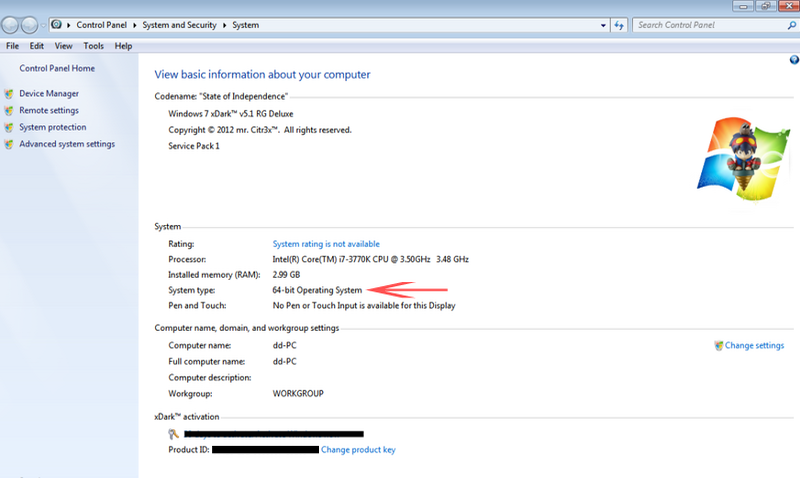Viewport: 800px width, 478px height.
Task: Open Advanced system settings link
Action: coord(67,144)
